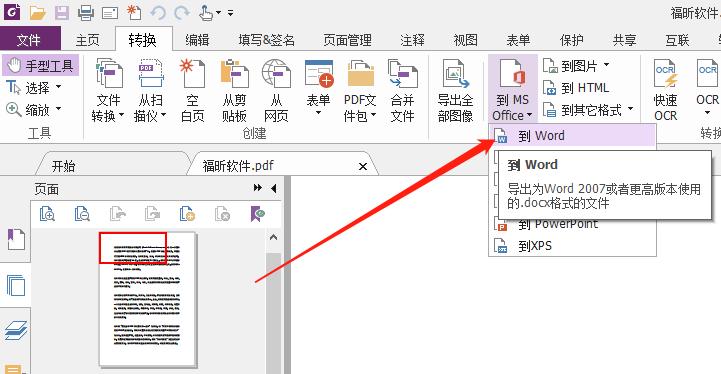The width and height of the screenshot is (721, 374).
Task: Select the page 1 thumbnail
Action: pyautogui.click(x=148, y=300)
